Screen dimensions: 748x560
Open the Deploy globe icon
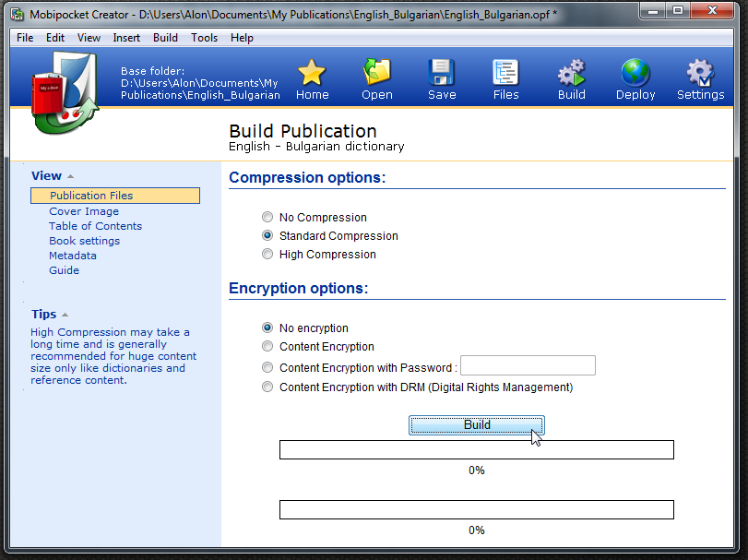coord(635,73)
